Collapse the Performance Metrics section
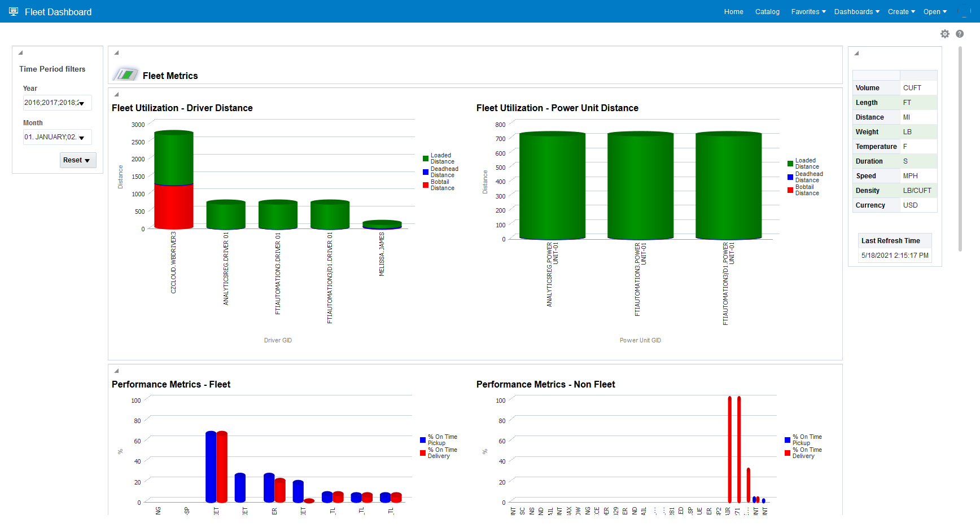980x528 pixels. [117, 371]
